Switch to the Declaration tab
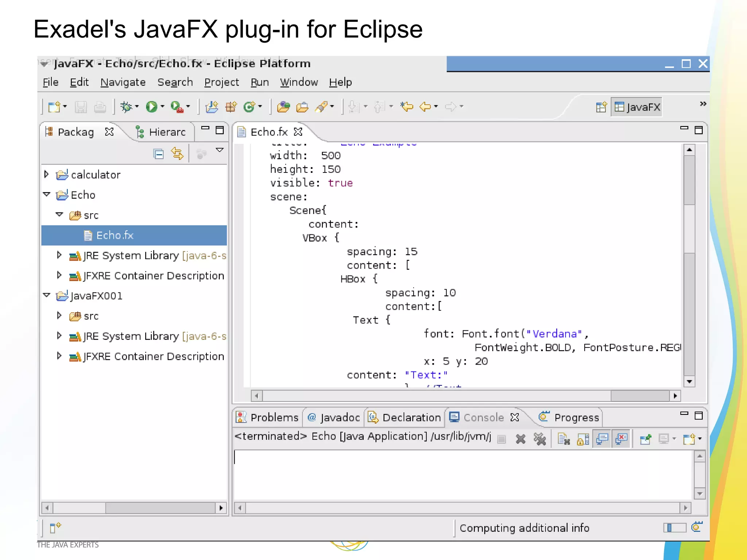 click(405, 417)
